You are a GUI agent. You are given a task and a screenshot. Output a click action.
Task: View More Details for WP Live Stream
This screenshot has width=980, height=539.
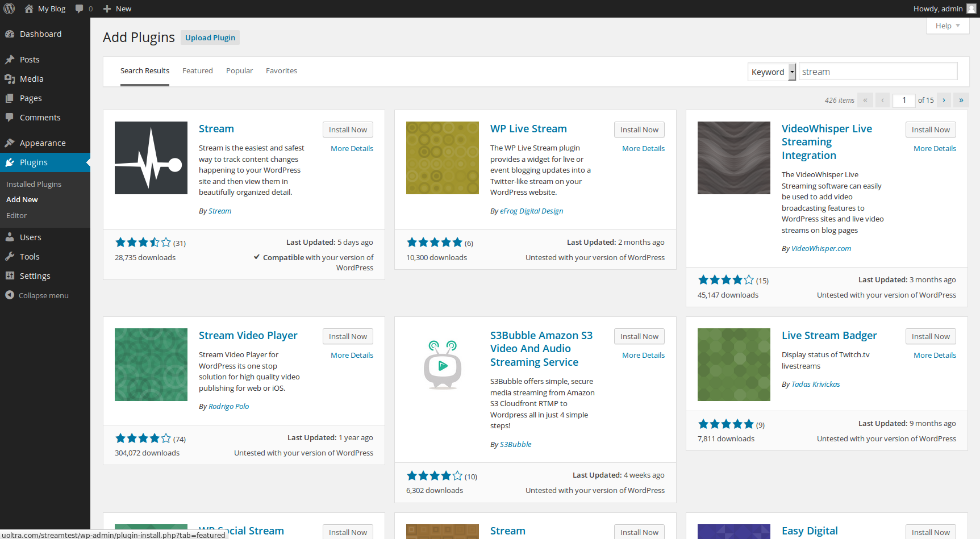(644, 149)
